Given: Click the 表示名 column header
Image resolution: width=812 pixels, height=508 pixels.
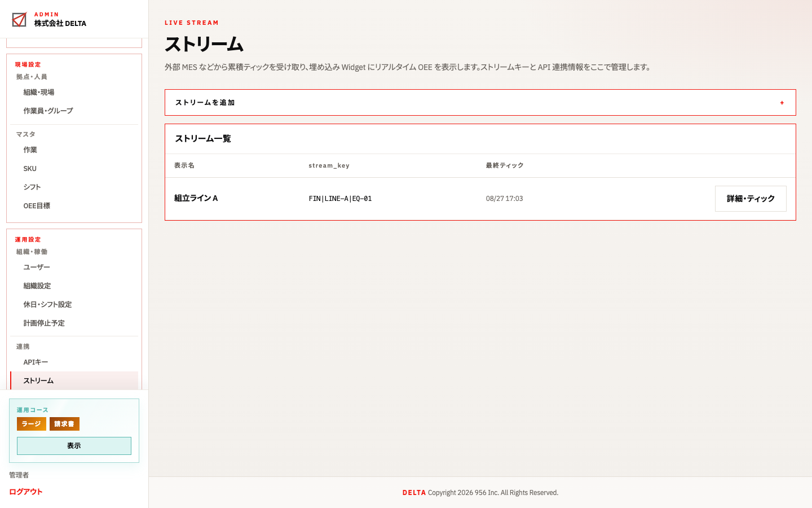Looking at the screenshot, I should pyautogui.click(x=184, y=165).
